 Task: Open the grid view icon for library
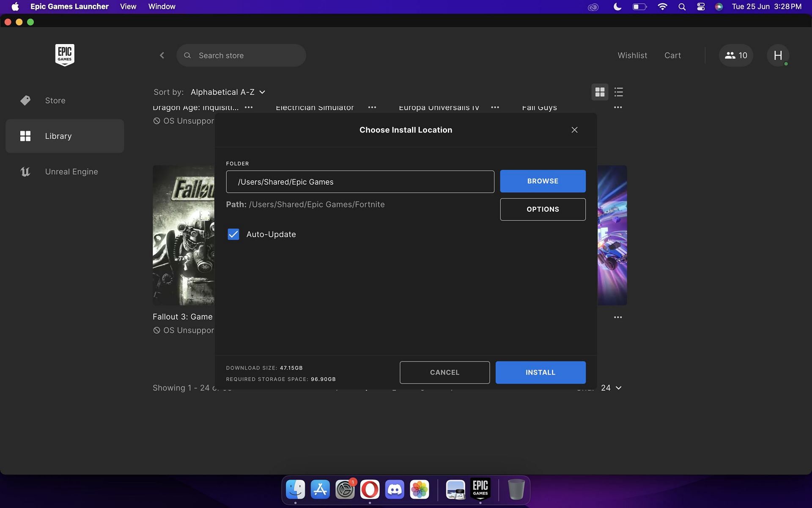point(599,91)
